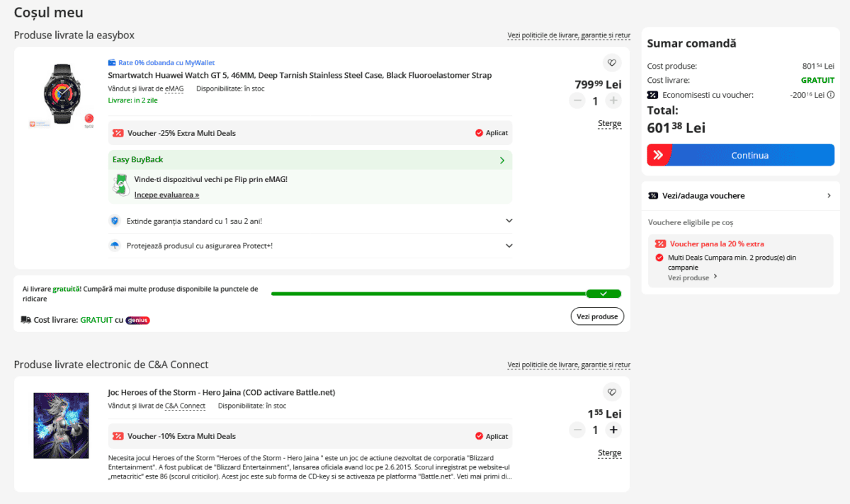Screen dimensions: 850x504
Task: Click the Flip phone recycling icon
Action: click(121, 185)
